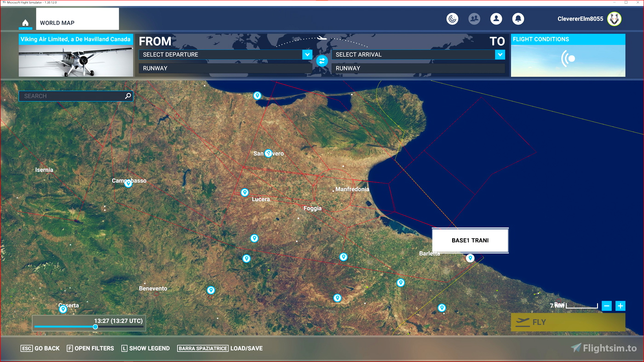Zoom in the map with plus button

(x=621, y=306)
